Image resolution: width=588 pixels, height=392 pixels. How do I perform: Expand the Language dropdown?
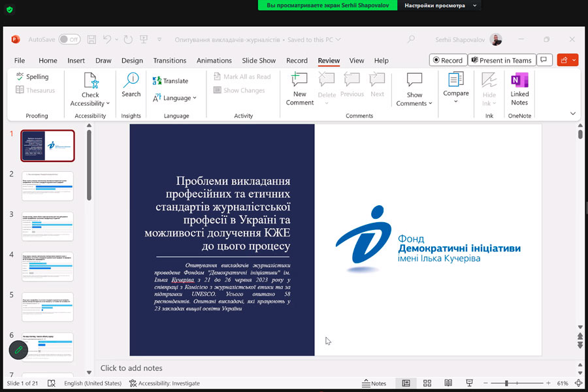174,98
